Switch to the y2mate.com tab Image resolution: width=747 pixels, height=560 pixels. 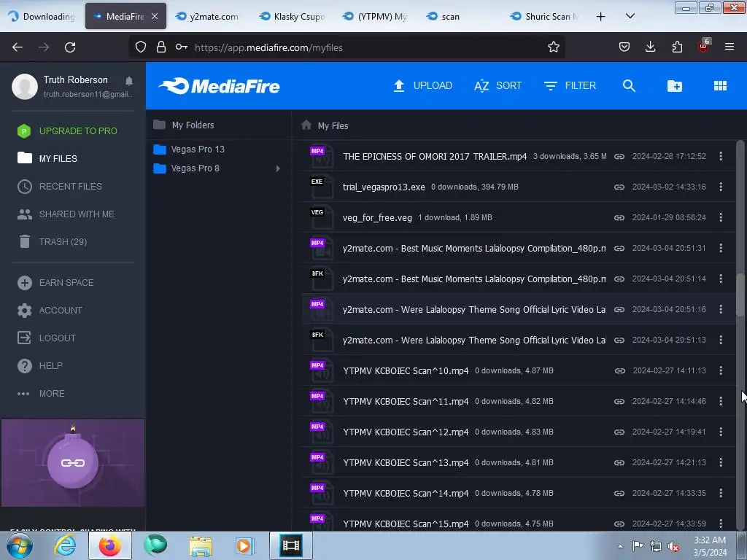click(x=208, y=17)
